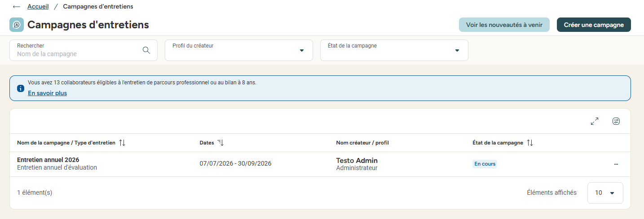This screenshot has height=219, width=644.
Task: Click Créer une campagne button
Action: (594, 25)
